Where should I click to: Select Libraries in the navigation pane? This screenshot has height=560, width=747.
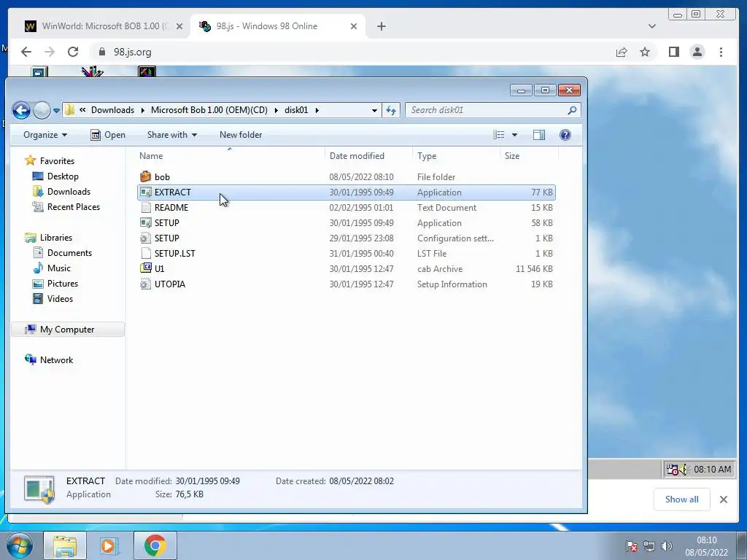click(x=55, y=238)
